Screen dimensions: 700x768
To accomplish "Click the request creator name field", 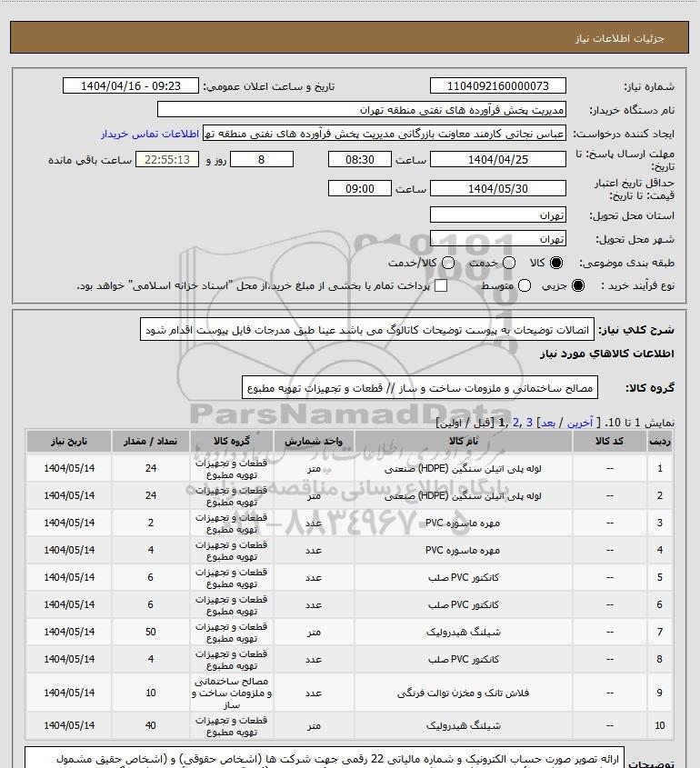I will click(384, 134).
